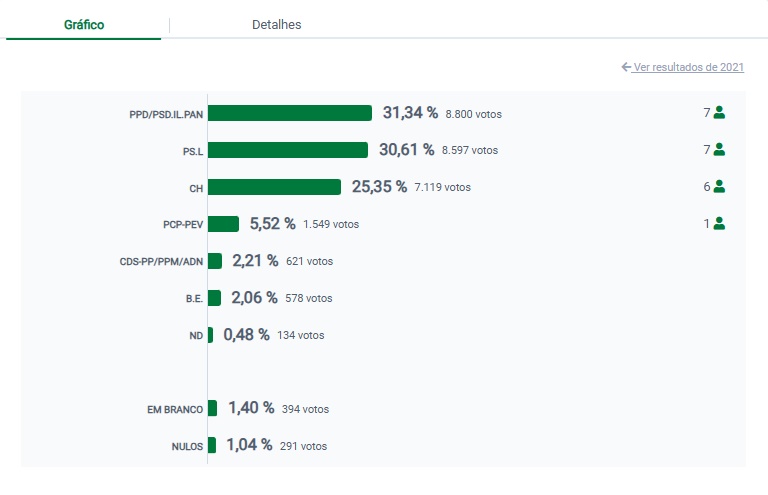Select the CH result bar
Viewport: 768px width, 495px height.
[x=274, y=187]
